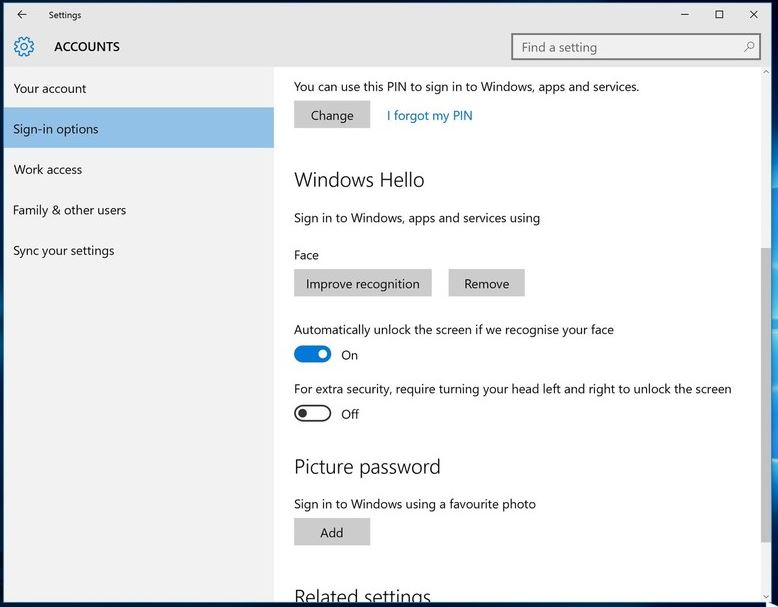778x607 pixels.
Task: Click the scrollbar down arrow
Action: (x=766, y=597)
